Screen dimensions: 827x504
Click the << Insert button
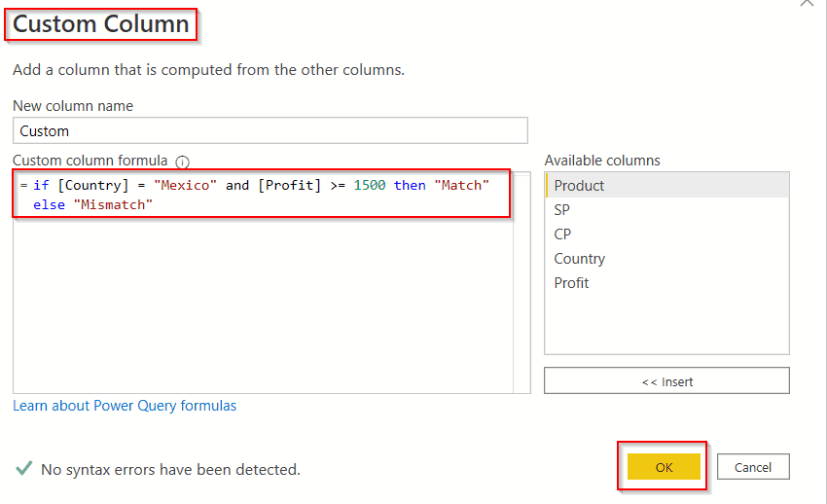(x=666, y=380)
